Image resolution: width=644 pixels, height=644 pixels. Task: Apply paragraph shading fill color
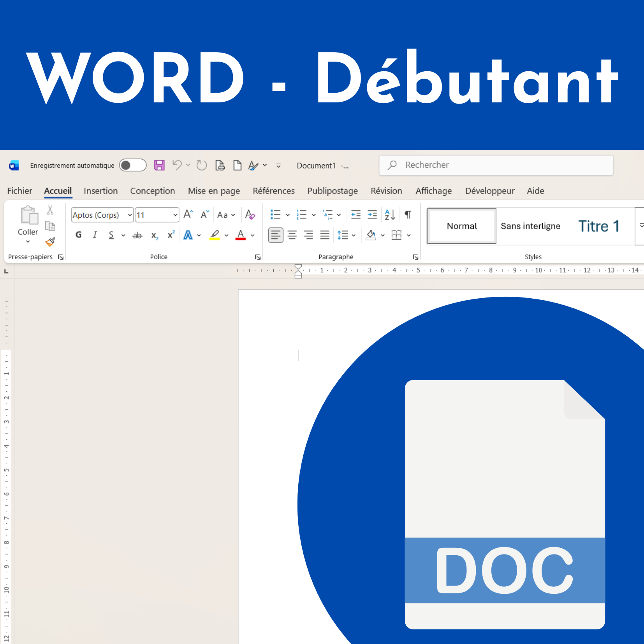371,235
